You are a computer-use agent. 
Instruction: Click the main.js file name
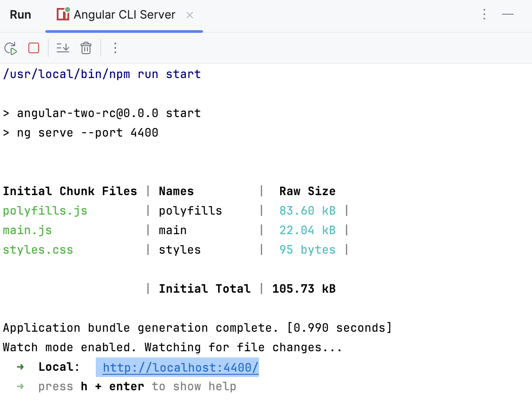point(27,230)
